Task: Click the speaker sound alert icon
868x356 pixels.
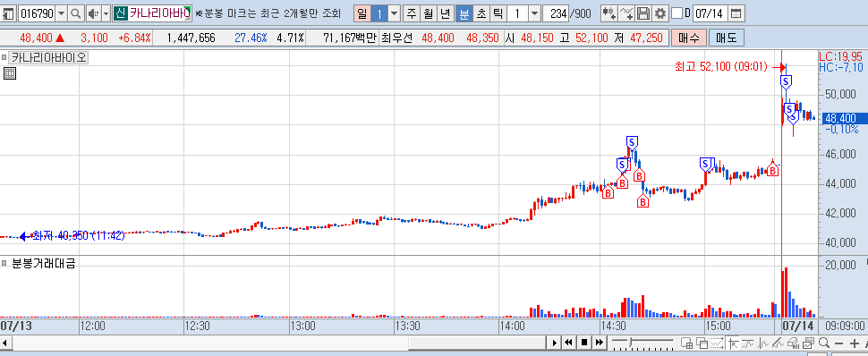Action: (93, 13)
